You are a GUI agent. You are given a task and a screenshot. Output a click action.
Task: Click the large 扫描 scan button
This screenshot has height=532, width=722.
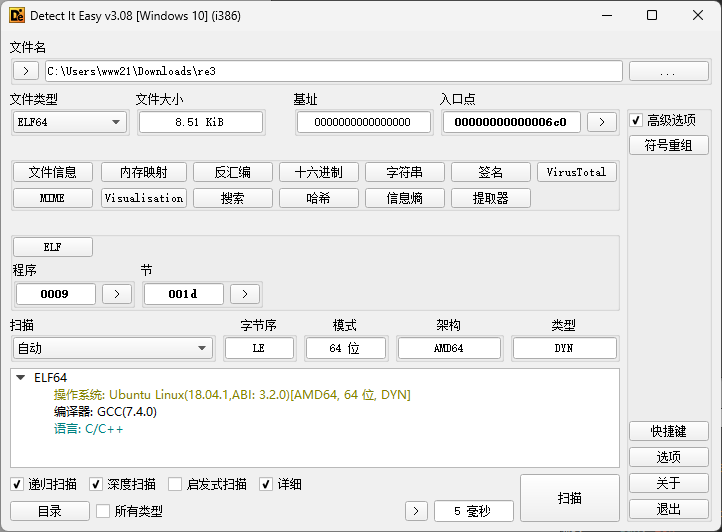570,498
